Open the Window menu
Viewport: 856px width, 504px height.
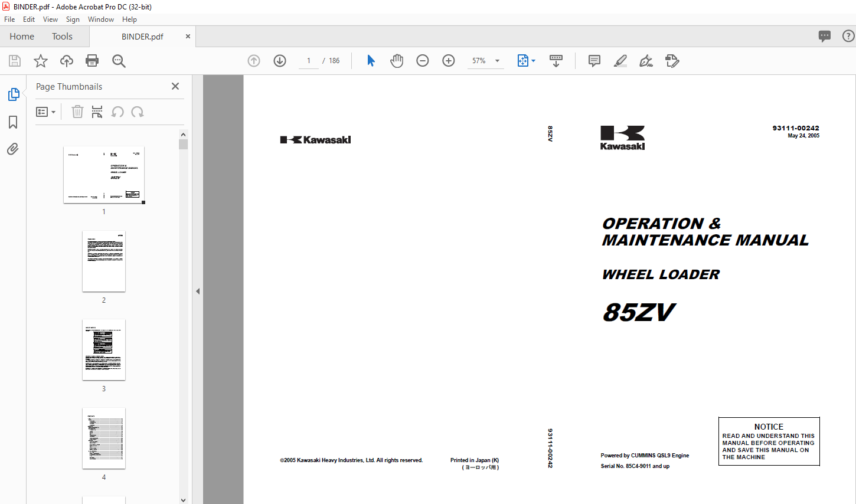[101, 19]
